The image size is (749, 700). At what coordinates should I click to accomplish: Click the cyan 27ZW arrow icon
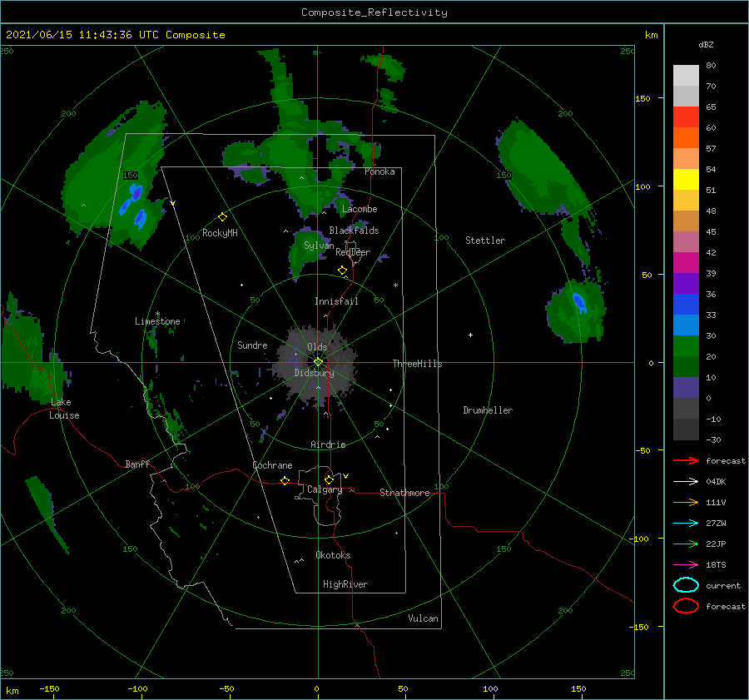pos(686,524)
